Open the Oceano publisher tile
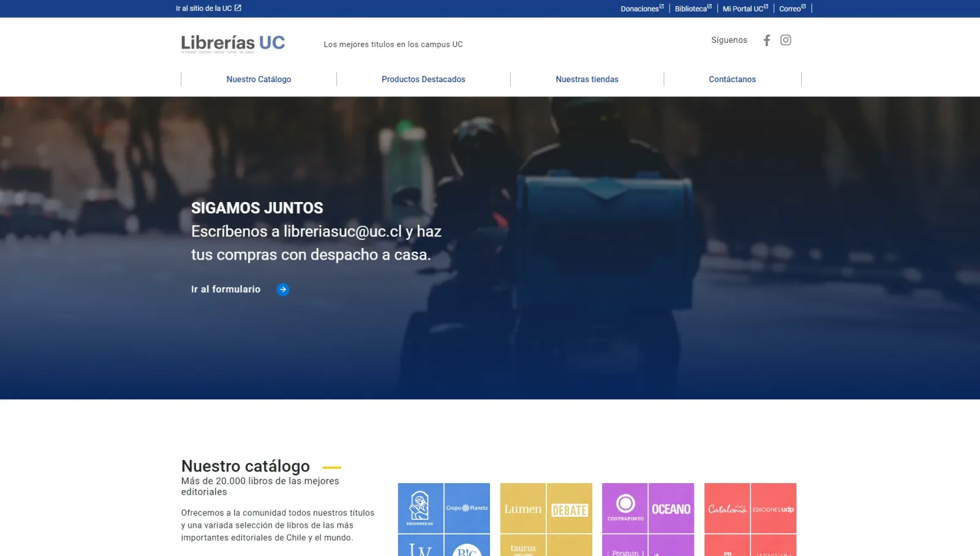980x556 pixels. (x=671, y=508)
